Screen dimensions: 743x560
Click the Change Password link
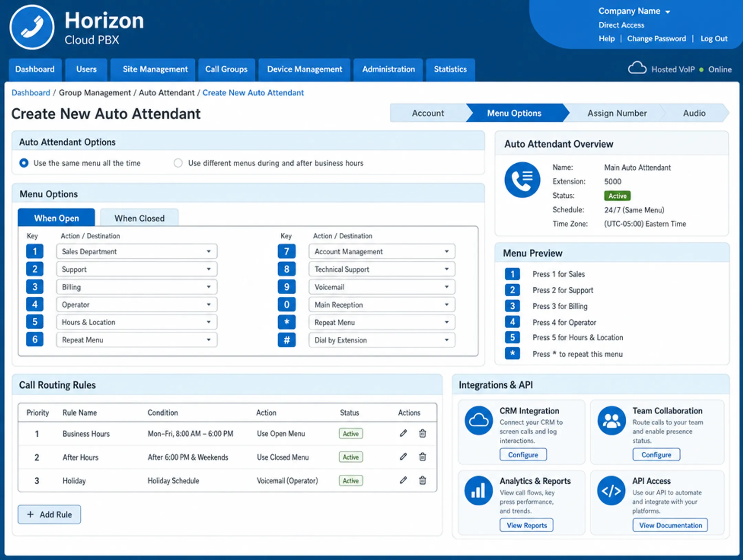pos(656,39)
